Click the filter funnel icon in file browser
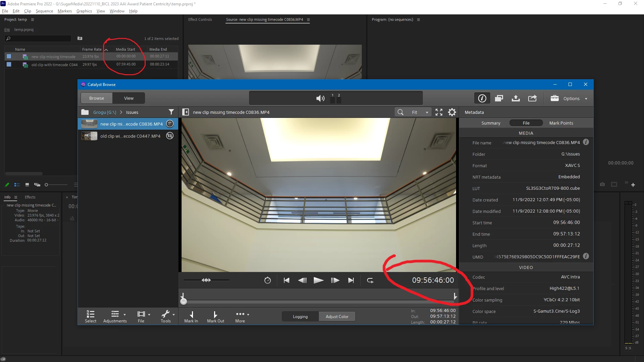The image size is (644, 362). click(171, 112)
